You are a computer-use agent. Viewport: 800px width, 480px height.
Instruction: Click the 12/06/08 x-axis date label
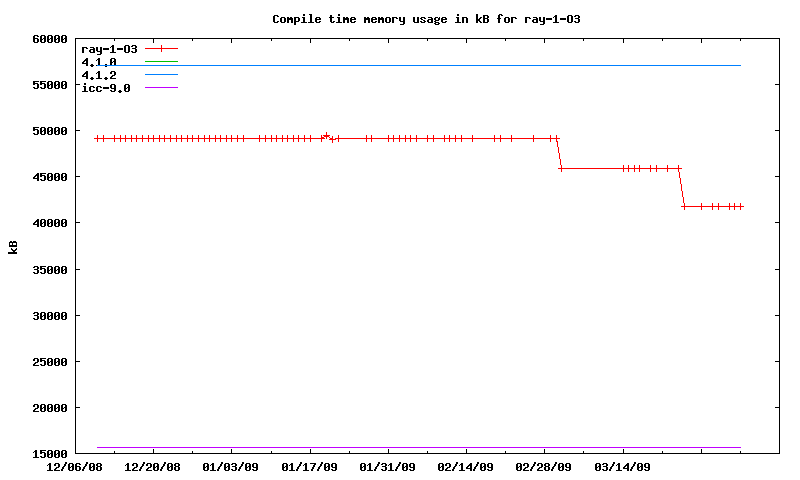[75, 467]
